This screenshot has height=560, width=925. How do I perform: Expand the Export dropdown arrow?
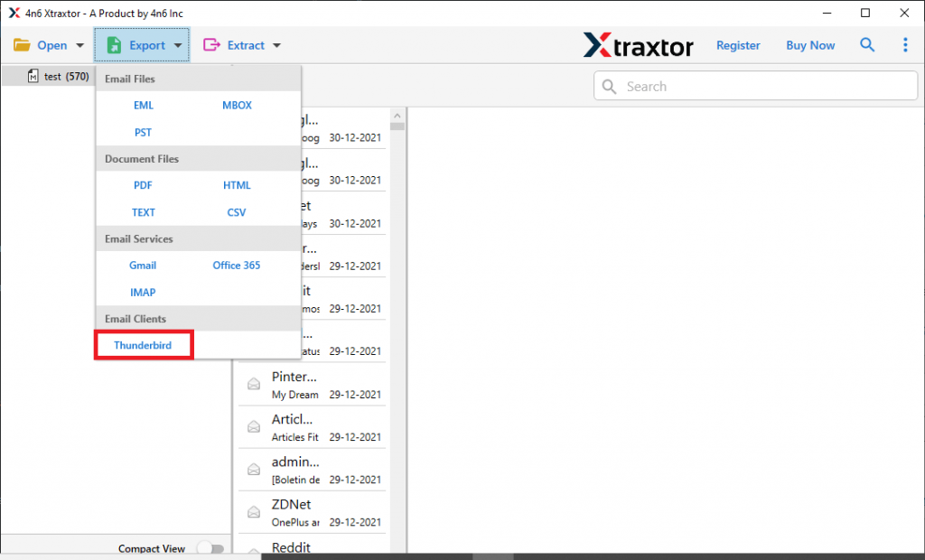pos(178,44)
